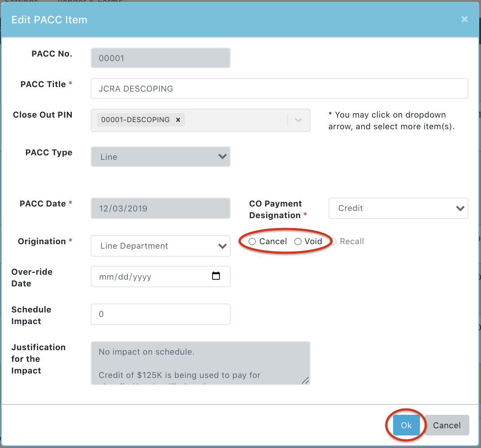Click the PACC Date field
This screenshot has height=448, width=481.
[161, 208]
